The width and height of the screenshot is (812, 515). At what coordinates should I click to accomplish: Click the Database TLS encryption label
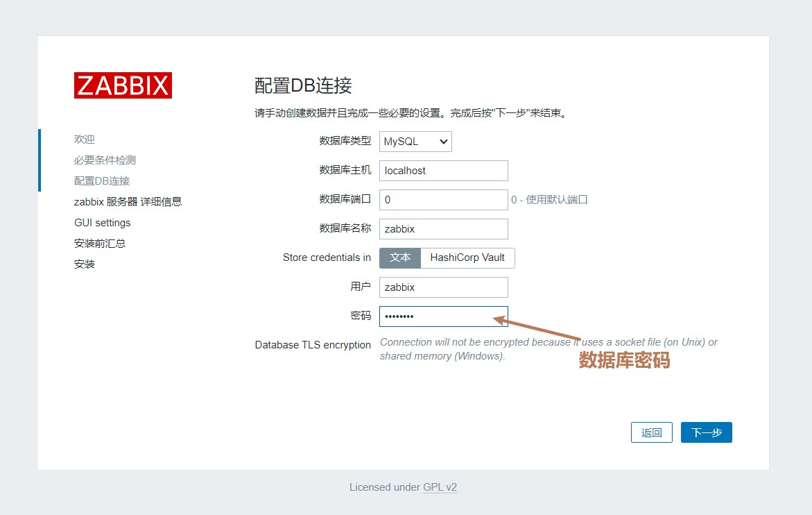pos(313,345)
